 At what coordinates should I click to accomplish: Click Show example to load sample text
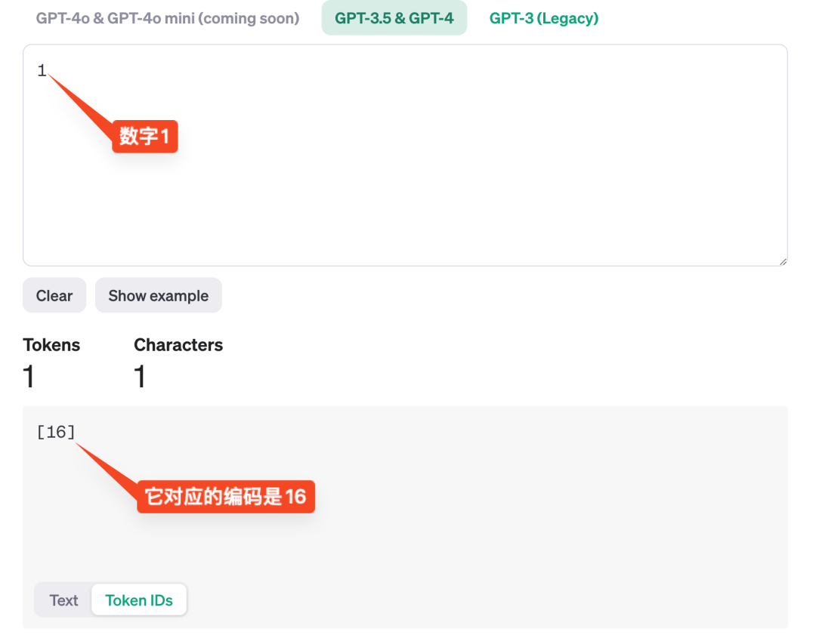pos(158,294)
